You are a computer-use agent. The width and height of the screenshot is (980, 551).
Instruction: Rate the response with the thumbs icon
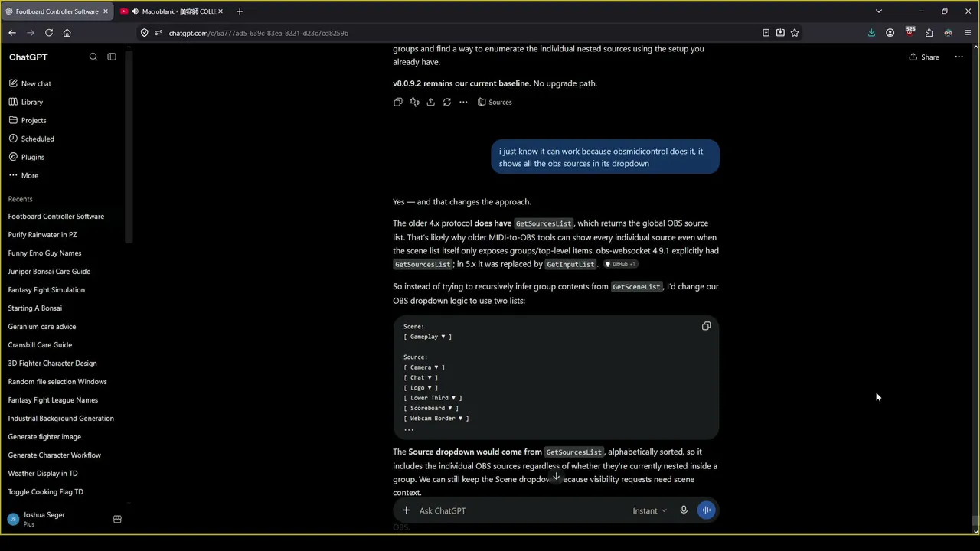414,102
